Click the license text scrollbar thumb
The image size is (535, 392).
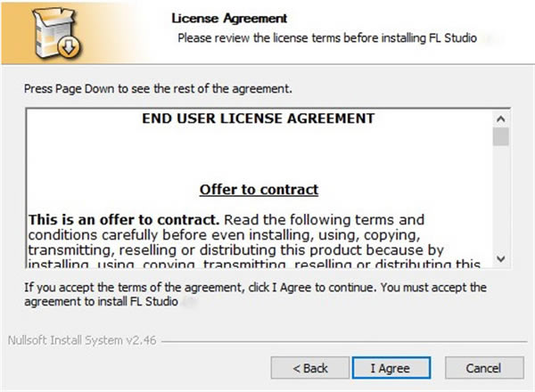(x=501, y=136)
